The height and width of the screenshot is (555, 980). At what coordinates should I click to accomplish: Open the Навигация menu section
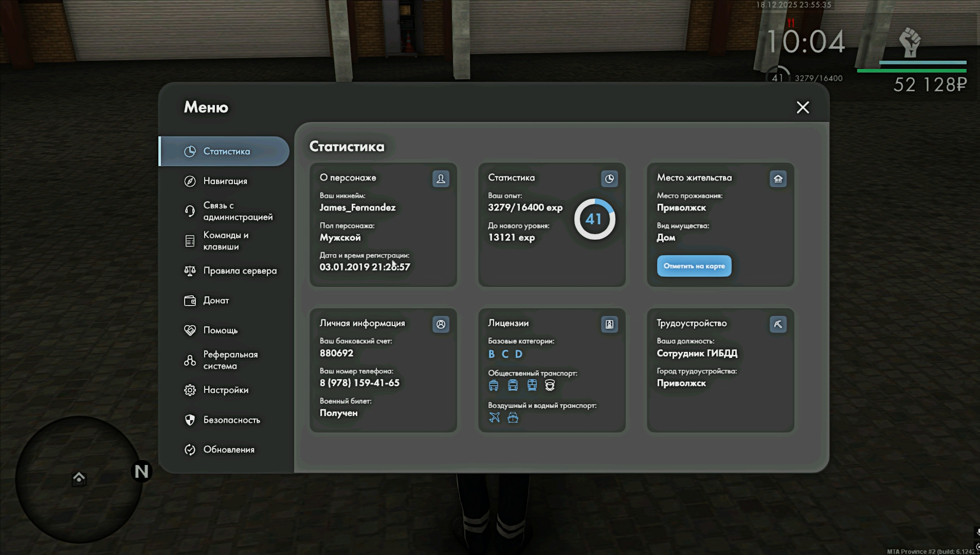pos(225,181)
